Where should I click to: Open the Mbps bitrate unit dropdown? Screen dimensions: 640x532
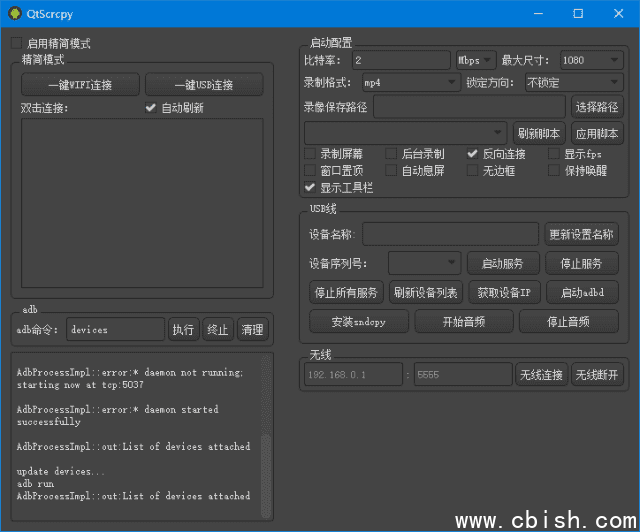[475, 60]
